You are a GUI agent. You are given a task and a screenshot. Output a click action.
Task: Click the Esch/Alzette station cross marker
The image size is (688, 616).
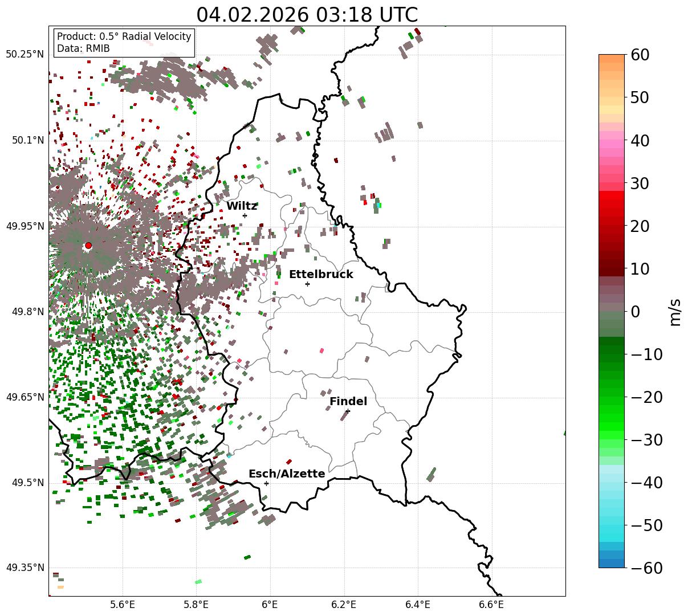point(266,483)
